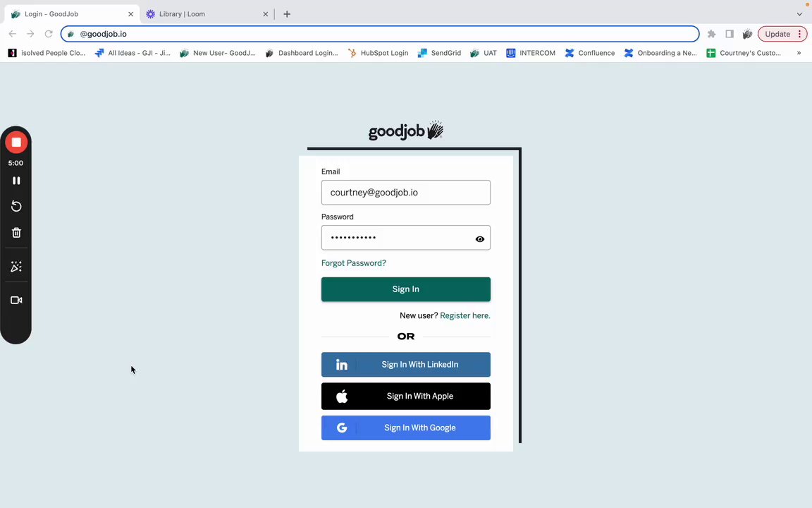Click the green Sign In button
Image resolution: width=812 pixels, height=508 pixels.
click(405, 289)
